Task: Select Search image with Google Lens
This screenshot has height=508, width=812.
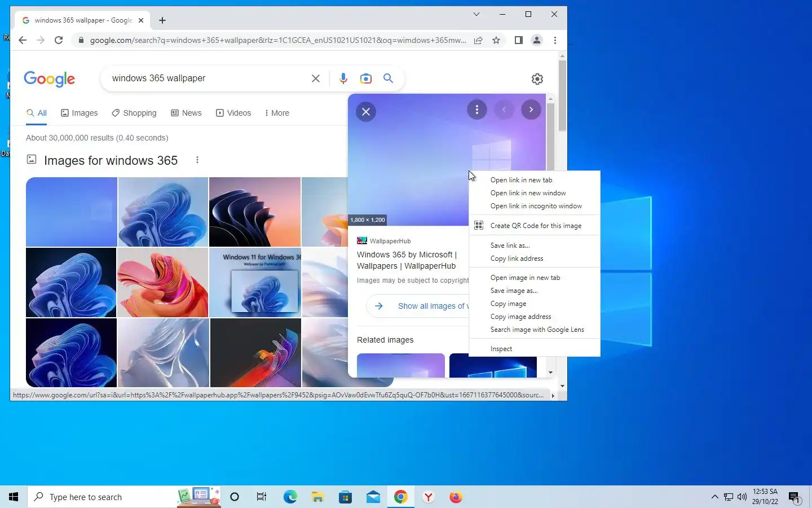Action: 535,330
